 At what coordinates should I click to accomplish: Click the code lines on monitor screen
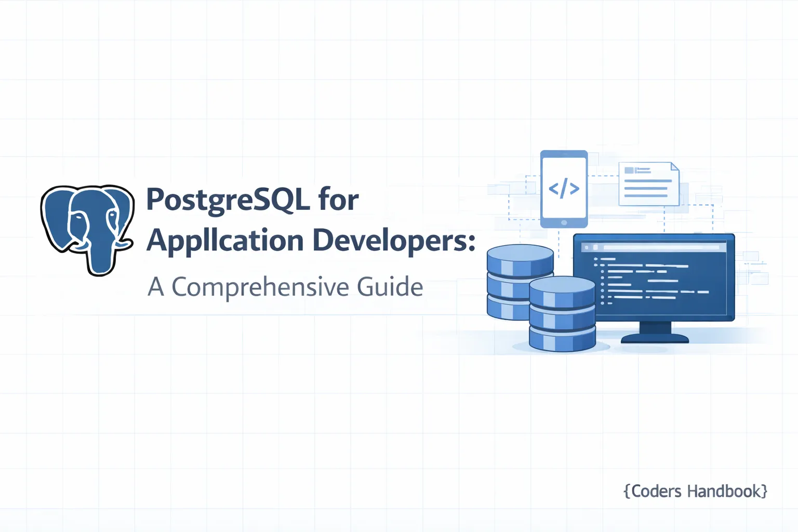pyautogui.click(x=649, y=281)
